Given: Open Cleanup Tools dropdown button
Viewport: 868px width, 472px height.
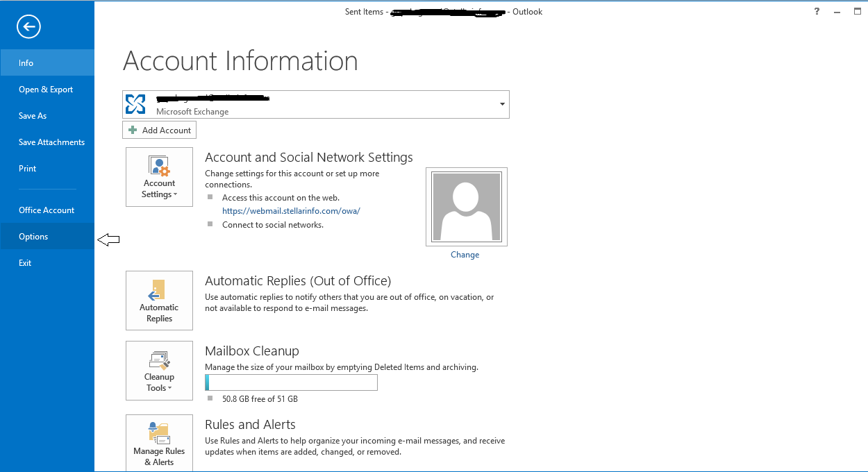Looking at the screenshot, I should pyautogui.click(x=159, y=371).
